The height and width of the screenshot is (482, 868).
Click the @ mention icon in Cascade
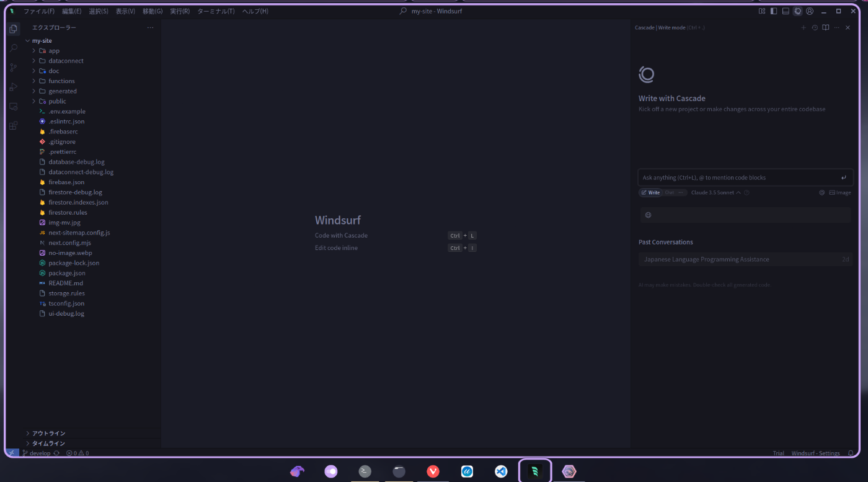(x=822, y=193)
